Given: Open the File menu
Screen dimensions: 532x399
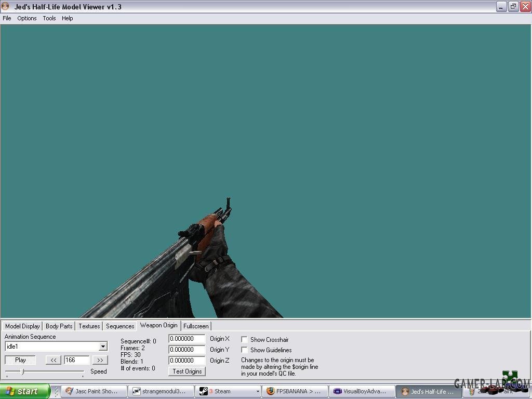Looking at the screenshot, I should pos(7,18).
